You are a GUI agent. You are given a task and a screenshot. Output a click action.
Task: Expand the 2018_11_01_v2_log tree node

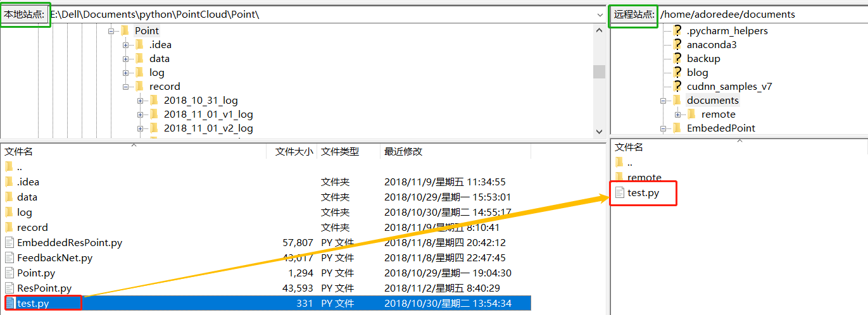pos(140,128)
